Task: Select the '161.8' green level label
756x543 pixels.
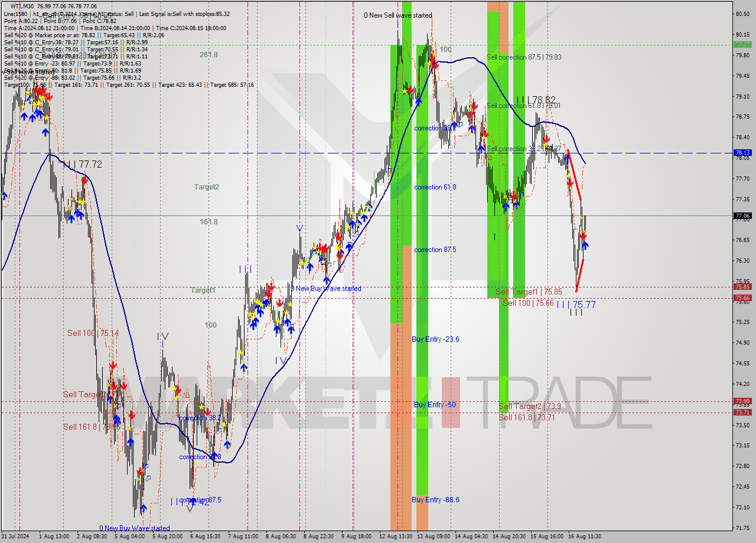Action: (x=208, y=222)
